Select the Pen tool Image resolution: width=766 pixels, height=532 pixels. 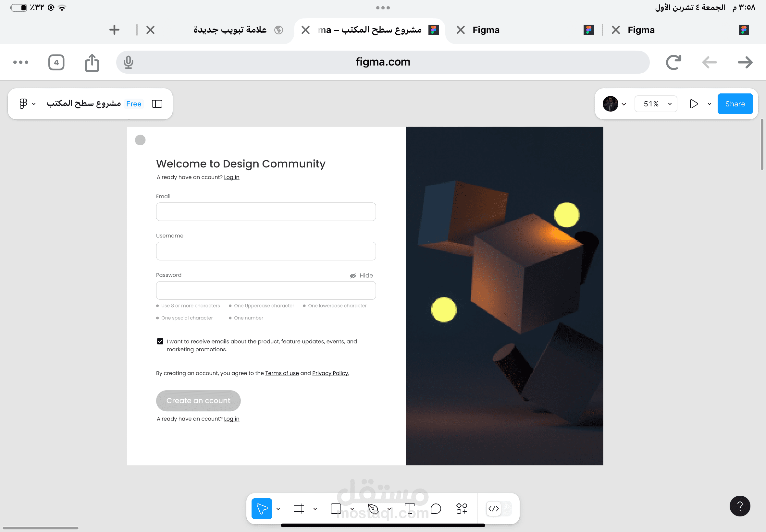click(373, 508)
